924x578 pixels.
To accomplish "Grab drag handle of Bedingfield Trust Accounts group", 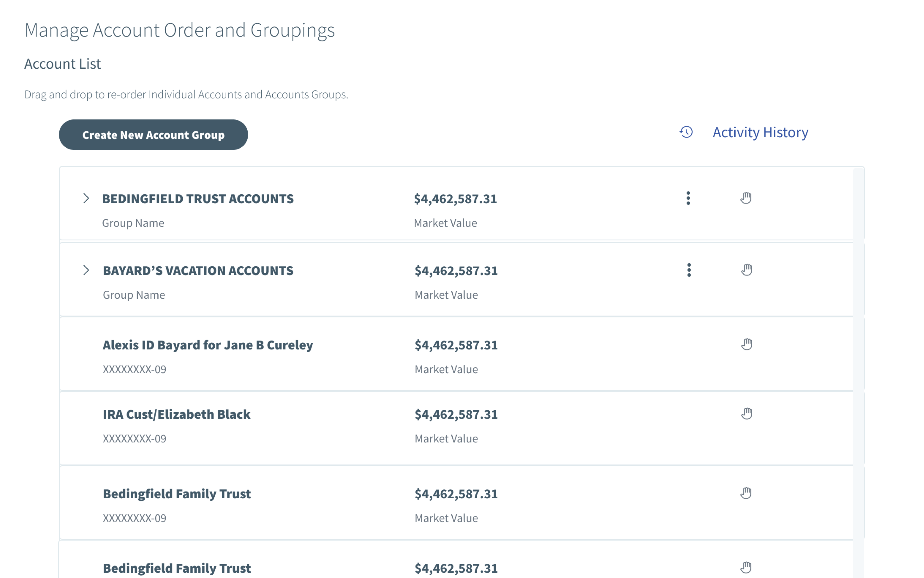I will click(x=746, y=198).
